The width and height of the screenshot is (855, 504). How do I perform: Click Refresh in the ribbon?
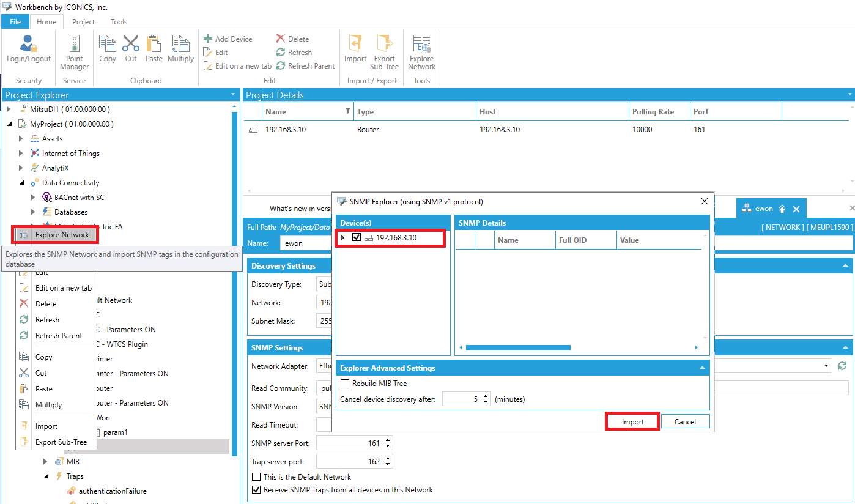294,53
